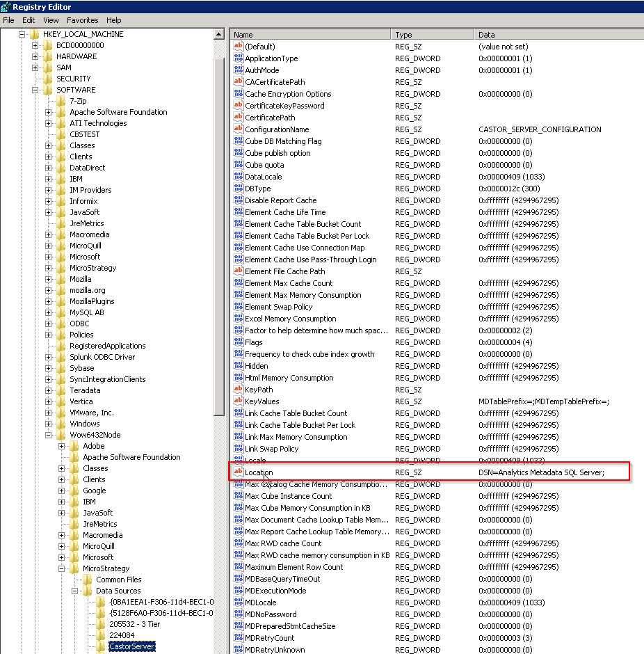The height and width of the screenshot is (654, 644).
Task: Click the folder icon beside 7-Zip key
Action: tap(61, 101)
